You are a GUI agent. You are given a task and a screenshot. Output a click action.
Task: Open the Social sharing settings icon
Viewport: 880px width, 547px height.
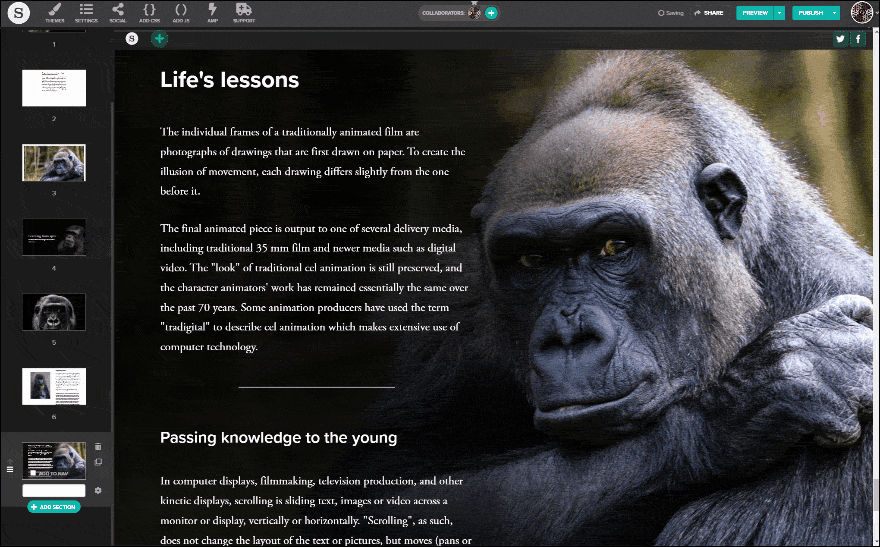coord(118,12)
